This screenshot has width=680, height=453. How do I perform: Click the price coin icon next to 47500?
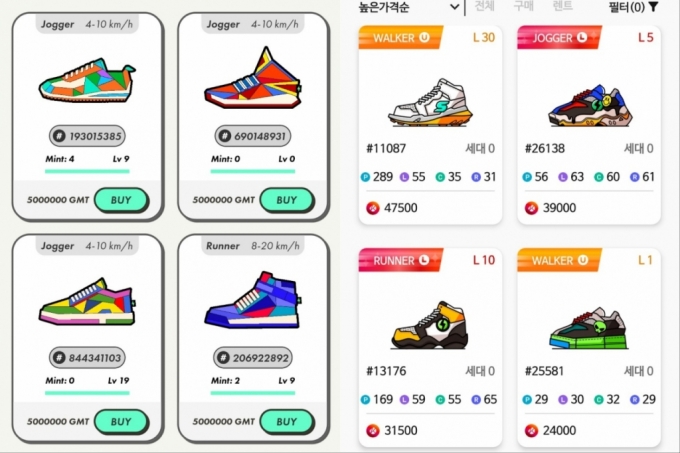[x=373, y=208]
